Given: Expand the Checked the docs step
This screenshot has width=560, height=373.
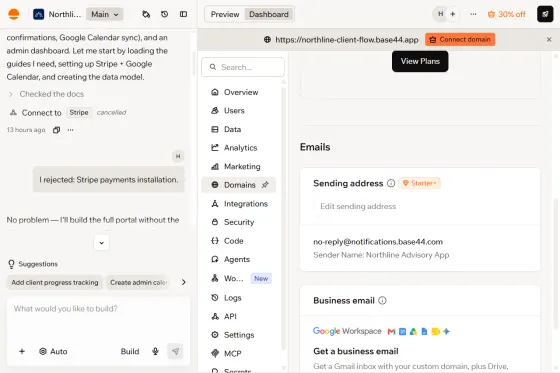Looking at the screenshot, I should pos(46,94).
